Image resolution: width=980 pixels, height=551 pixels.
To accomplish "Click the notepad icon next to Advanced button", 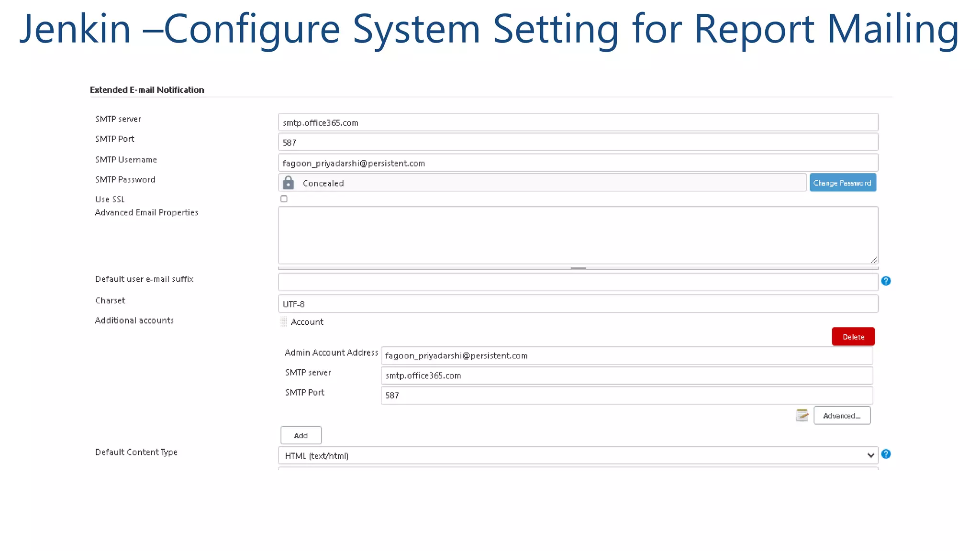I will click(x=802, y=415).
